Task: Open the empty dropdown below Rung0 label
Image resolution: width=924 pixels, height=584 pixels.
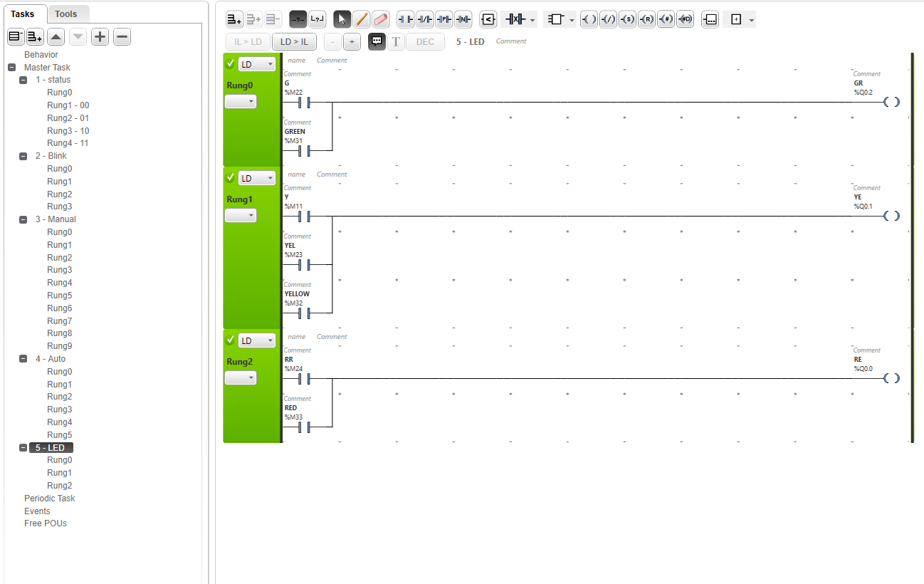Action: (x=241, y=102)
